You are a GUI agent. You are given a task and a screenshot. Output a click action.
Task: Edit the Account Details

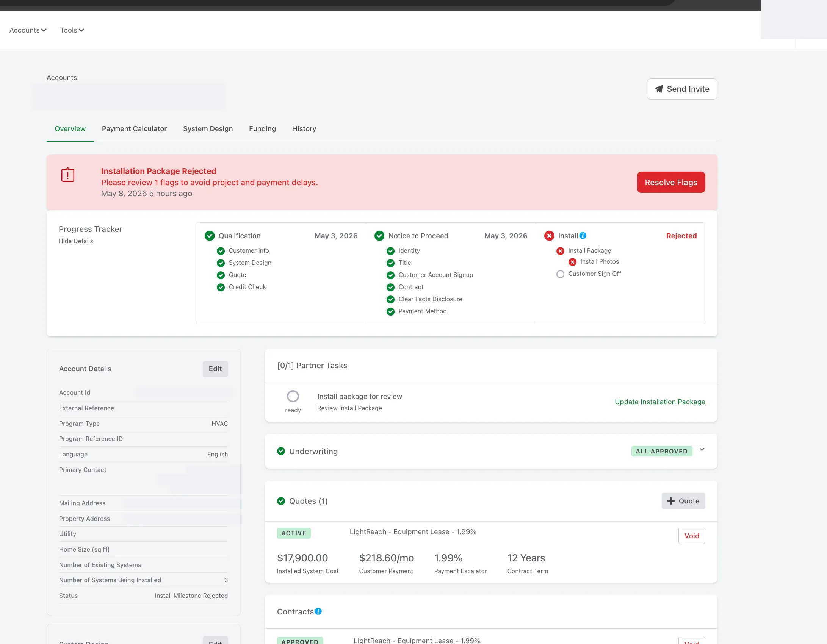[x=215, y=369]
